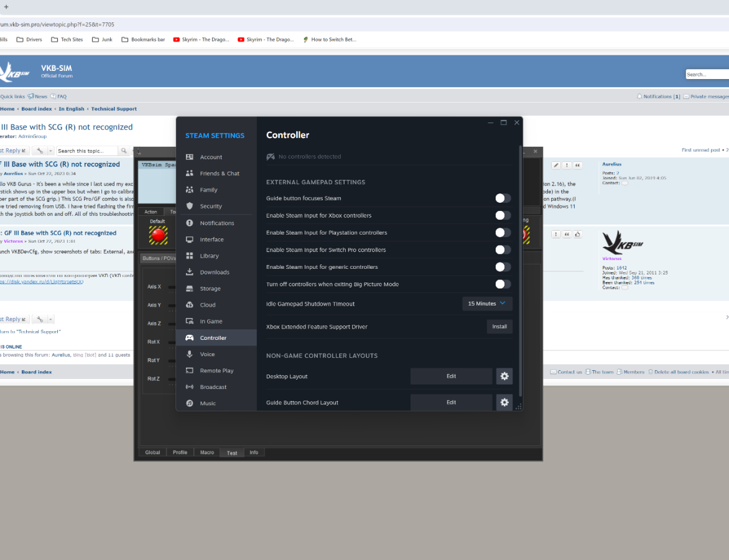Open Cloud settings in Steam
The image size is (729, 560).
216,305
